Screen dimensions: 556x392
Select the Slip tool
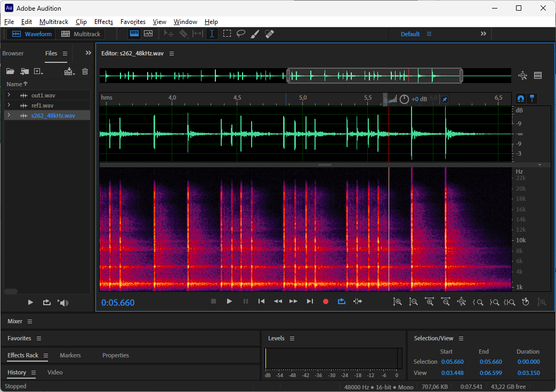point(198,34)
